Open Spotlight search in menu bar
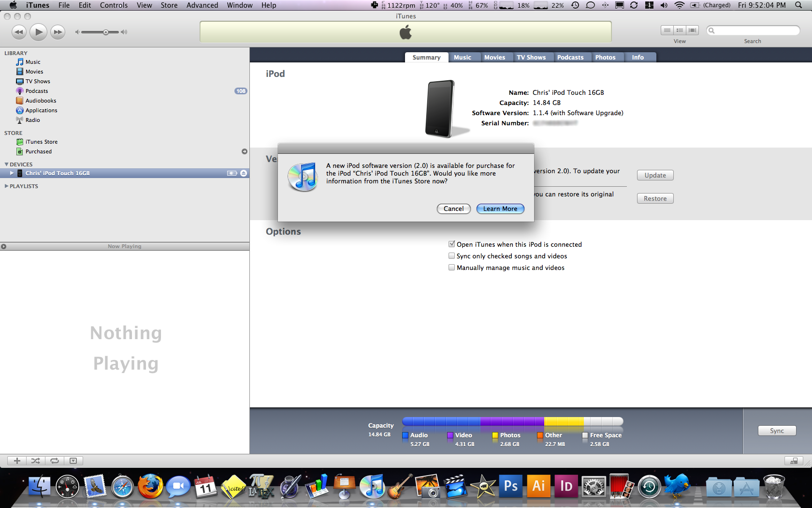 coord(798,5)
